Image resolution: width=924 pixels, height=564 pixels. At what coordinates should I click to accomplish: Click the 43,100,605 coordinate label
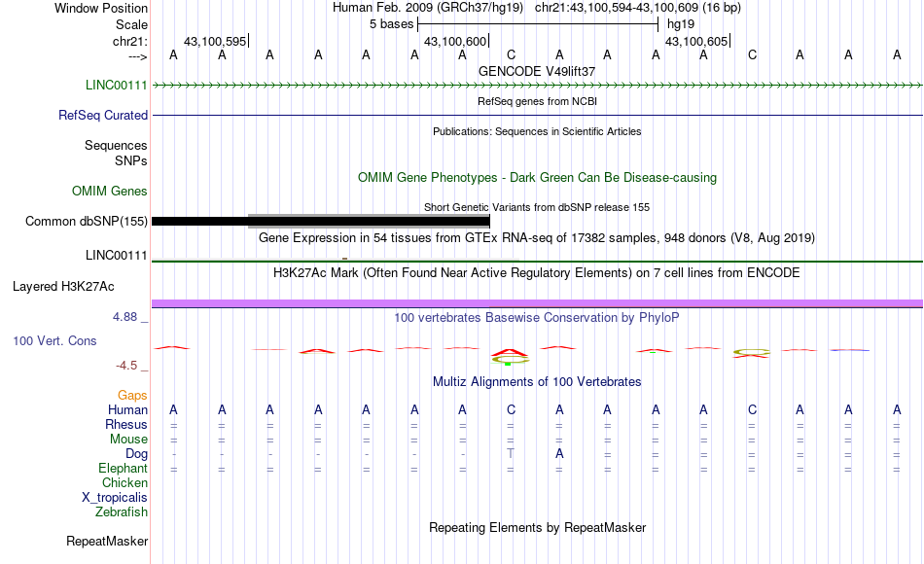[696, 41]
